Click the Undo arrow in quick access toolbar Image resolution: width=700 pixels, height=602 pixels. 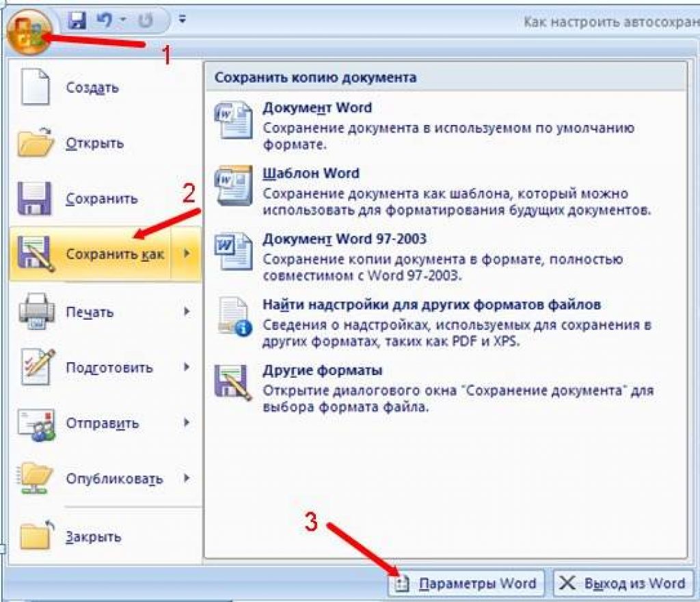point(105,20)
